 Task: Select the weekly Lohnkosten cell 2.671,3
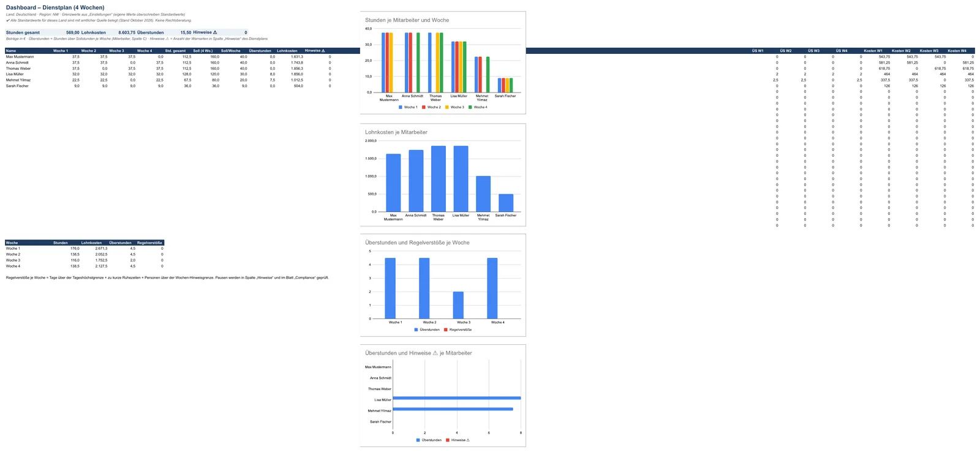101,249
